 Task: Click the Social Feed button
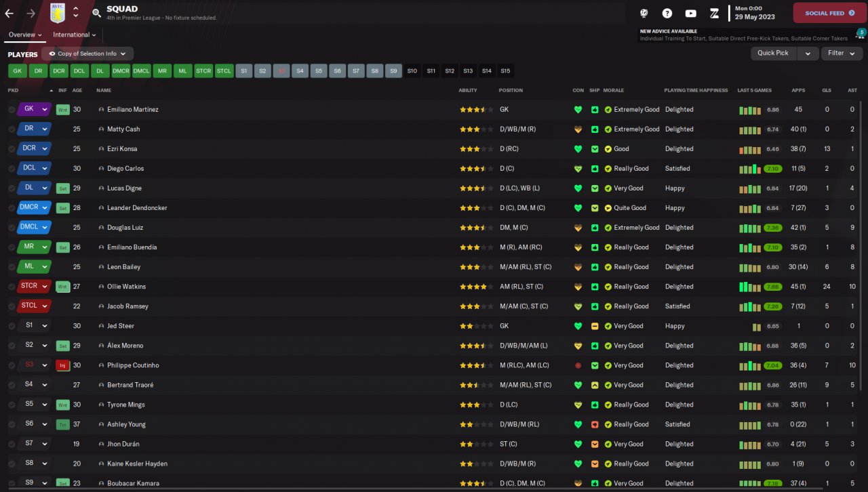[x=829, y=13]
